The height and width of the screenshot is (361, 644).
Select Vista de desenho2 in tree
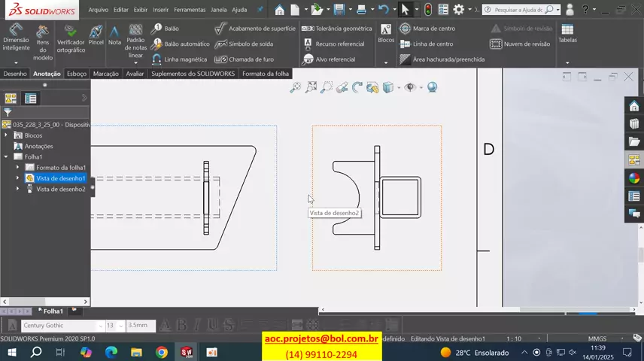[x=60, y=190]
